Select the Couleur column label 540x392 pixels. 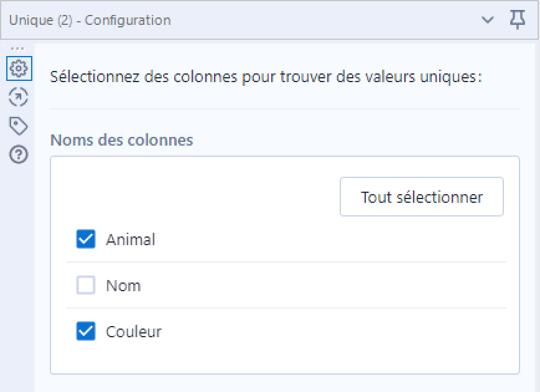click(x=134, y=332)
